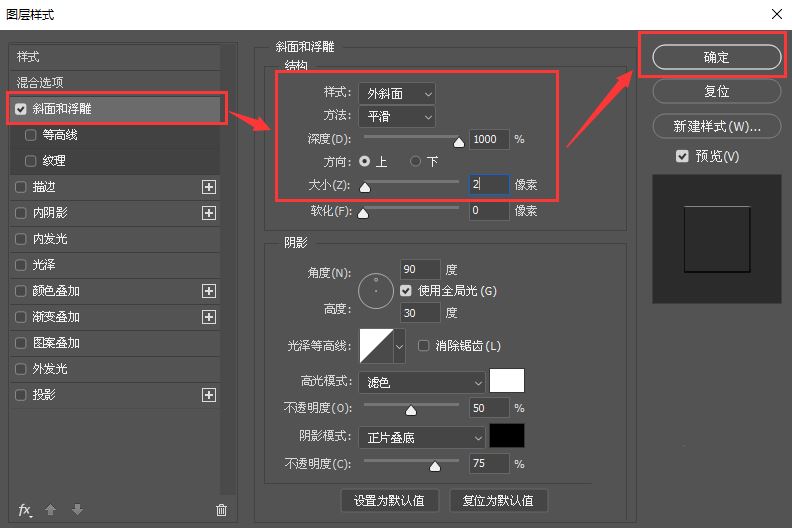Click the shadow opacity field showing 75
Image resolution: width=792 pixels, height=528 pixels.
(489, 463)
